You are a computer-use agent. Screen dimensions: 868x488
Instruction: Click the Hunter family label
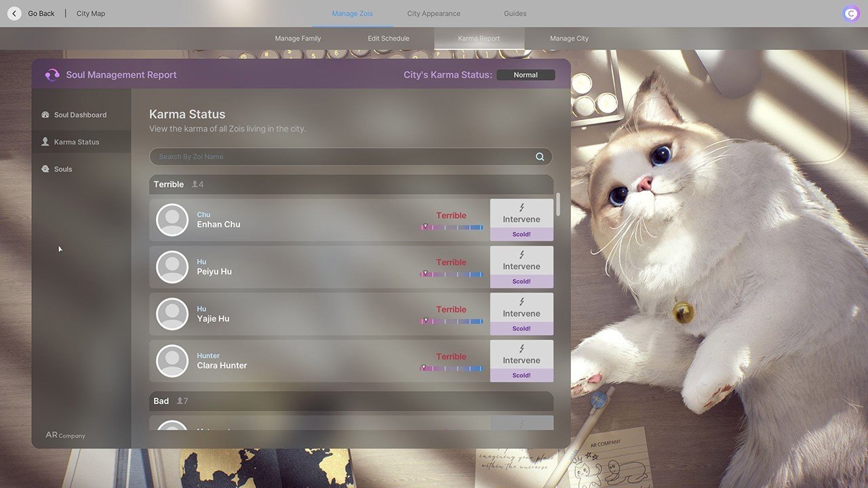click(208, 356)
